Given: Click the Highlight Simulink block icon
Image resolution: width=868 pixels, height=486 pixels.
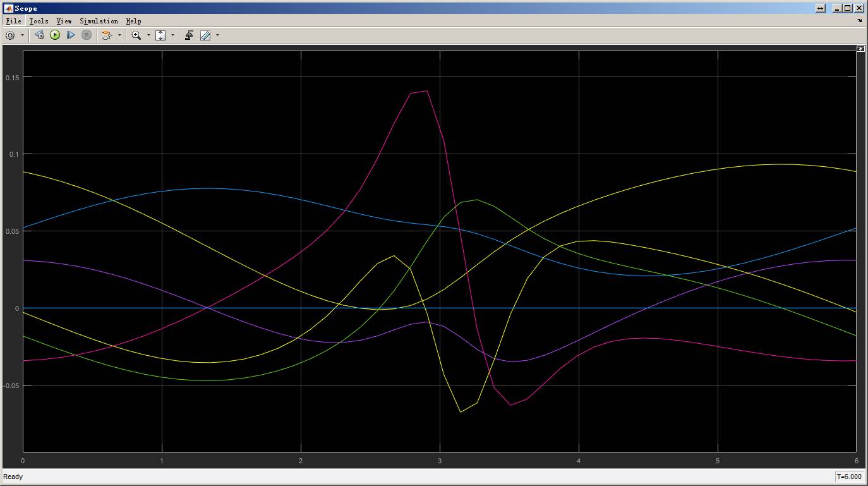Looking at the screenshot, I should click(106, 35).
